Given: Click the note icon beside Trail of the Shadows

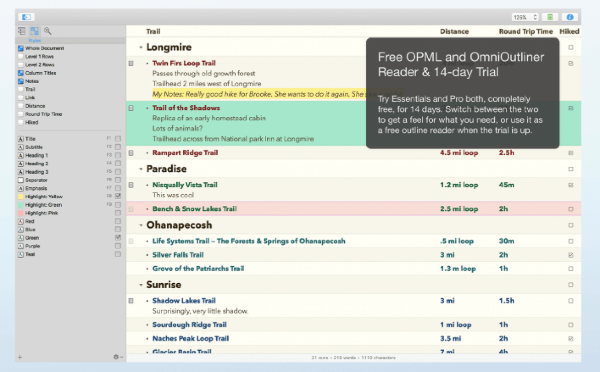Looking at the screenshot, I should [131, 108].
